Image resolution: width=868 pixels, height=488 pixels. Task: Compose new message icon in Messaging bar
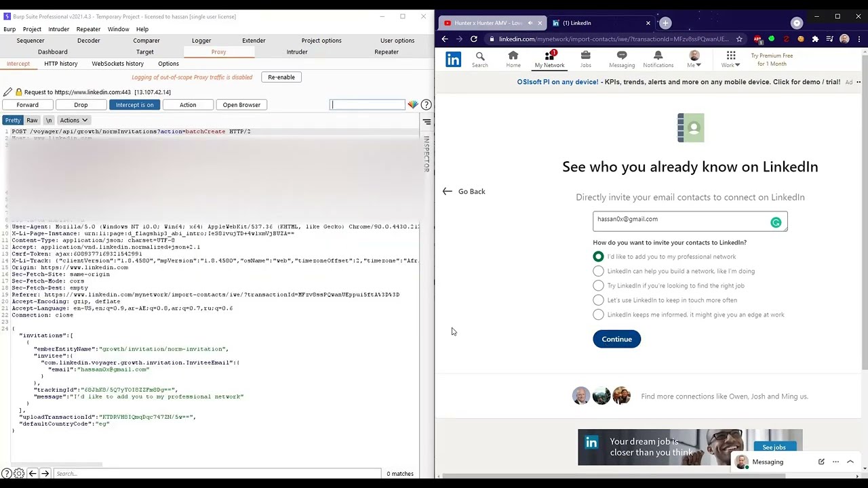821,462
